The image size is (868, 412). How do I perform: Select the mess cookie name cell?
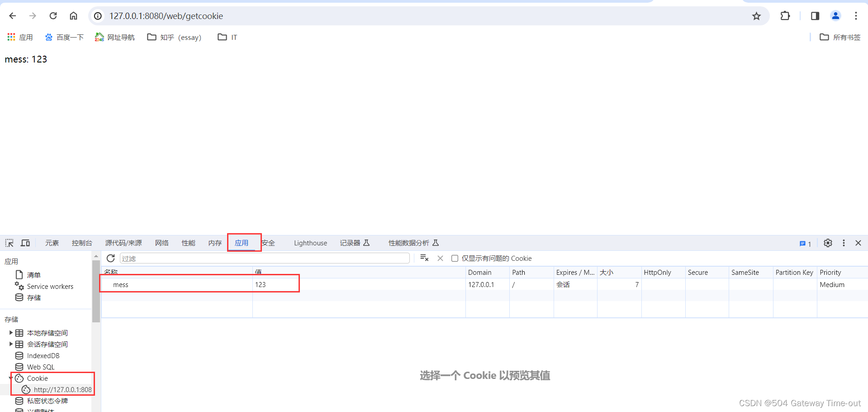click(x=177, y=284)
